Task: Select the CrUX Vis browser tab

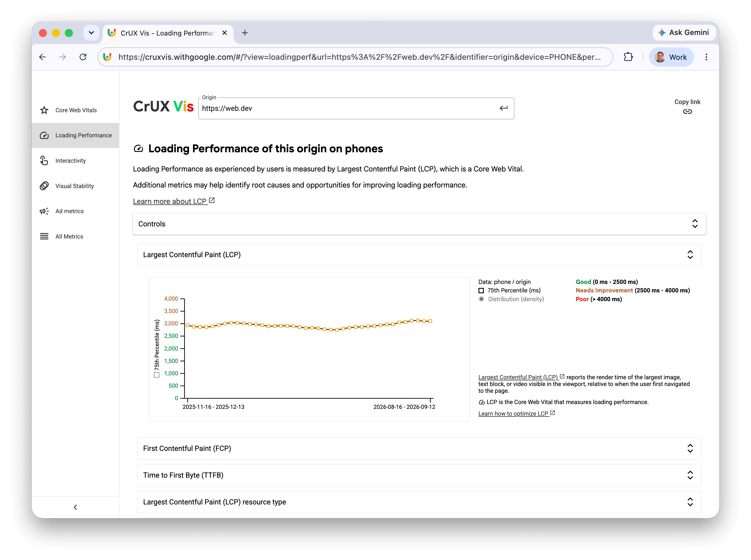Action: tap(168, 33)
